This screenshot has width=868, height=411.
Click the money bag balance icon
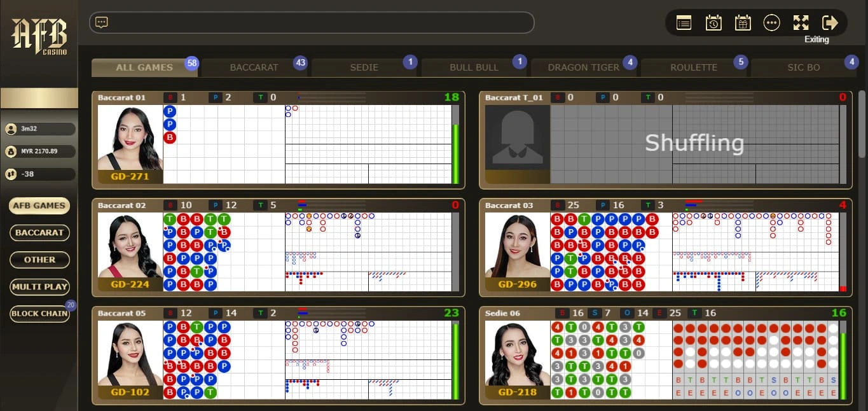(11, 151)
